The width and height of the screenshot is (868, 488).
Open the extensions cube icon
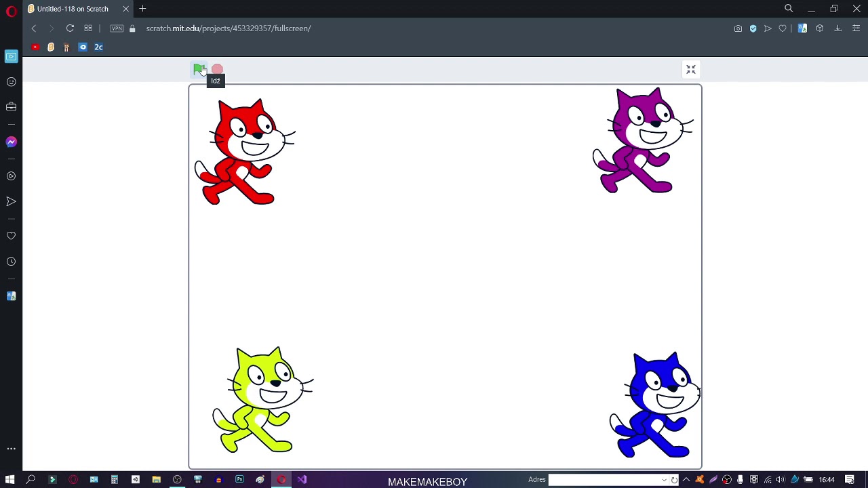coord(820,28)
